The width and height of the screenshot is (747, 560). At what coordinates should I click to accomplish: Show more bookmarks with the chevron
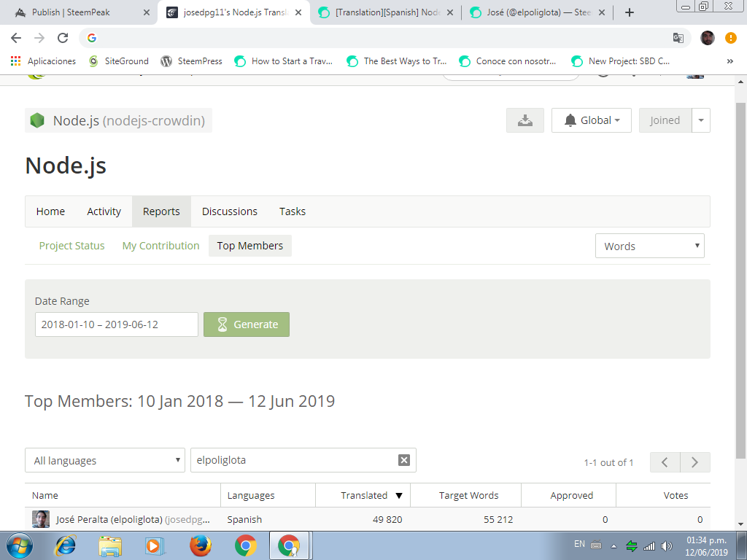coord(729,61)
